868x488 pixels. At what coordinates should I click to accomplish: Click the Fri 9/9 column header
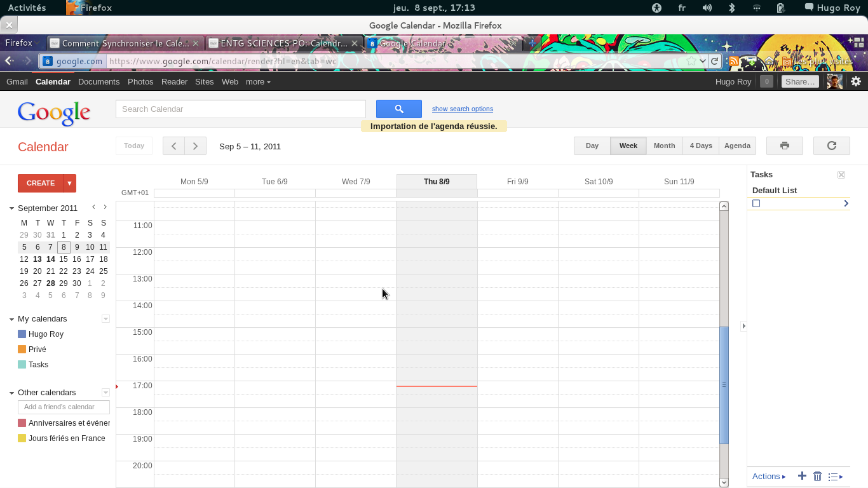(x=517, y=182)
